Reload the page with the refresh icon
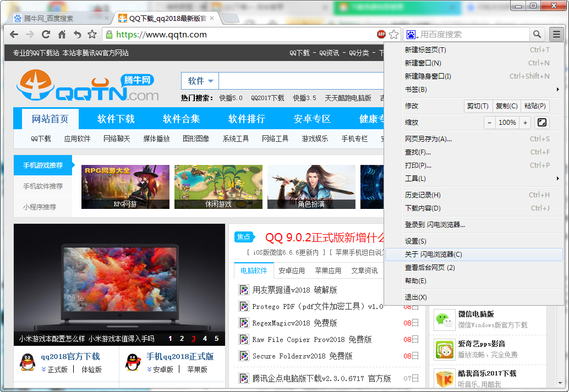 pyautogui.click(x=46, y=35)
